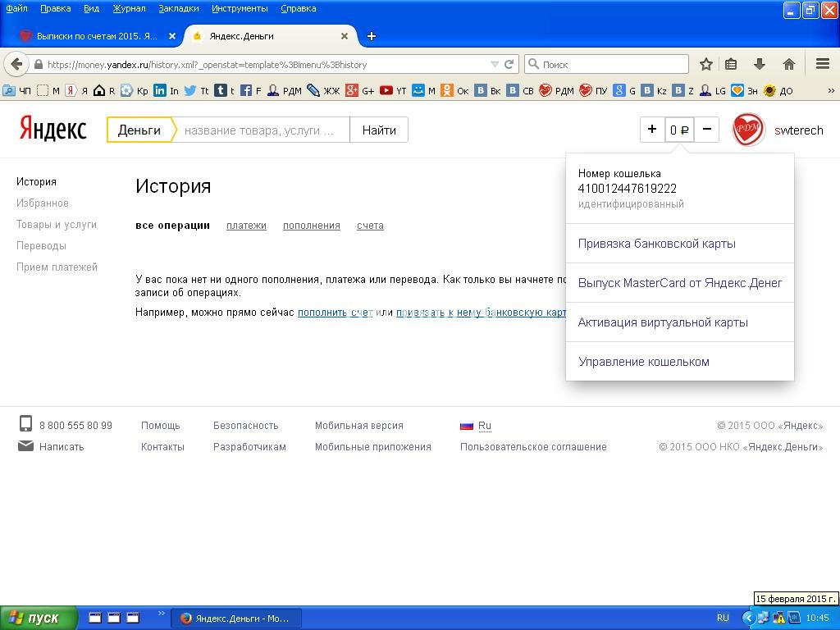Open the Odnoklassniki 'Ок' bookmark
The image size is (840, 630).
click(454, 90)
